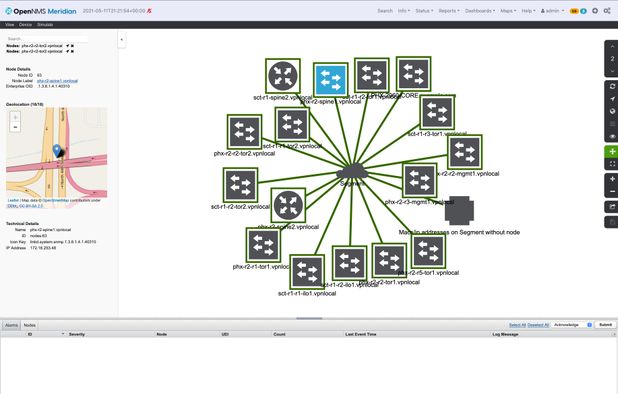Zoom in on the topology map
Viewport: 618px width, 394px height.
(612, 179)
